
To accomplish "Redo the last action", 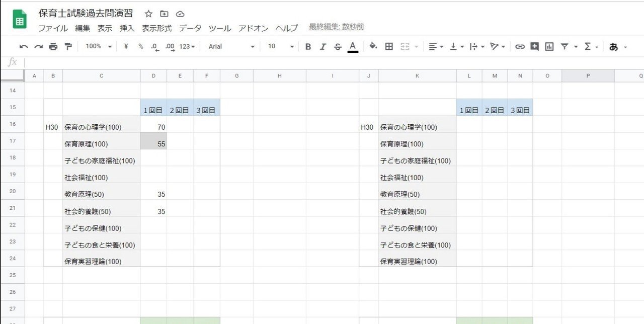I will (38, 46).
